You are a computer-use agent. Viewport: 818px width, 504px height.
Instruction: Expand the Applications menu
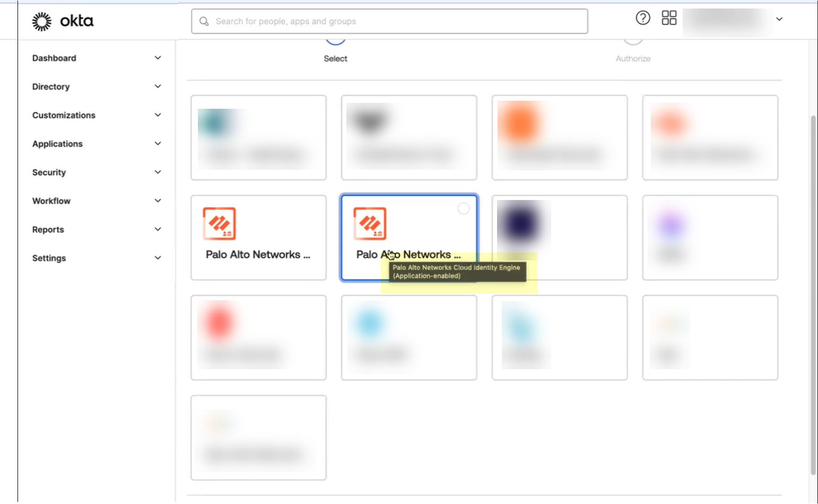57,143
